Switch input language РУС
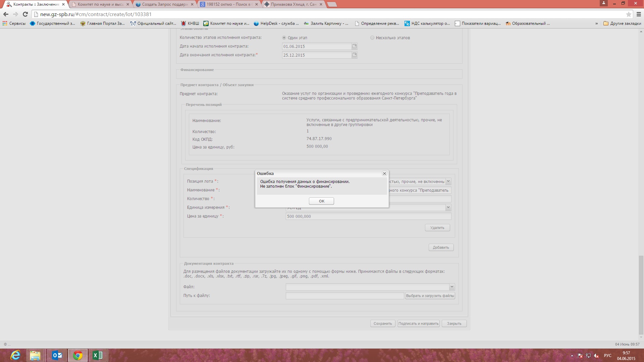Image resolution: width=644 pixels, height=362 pixels. [x=607, y=356]
